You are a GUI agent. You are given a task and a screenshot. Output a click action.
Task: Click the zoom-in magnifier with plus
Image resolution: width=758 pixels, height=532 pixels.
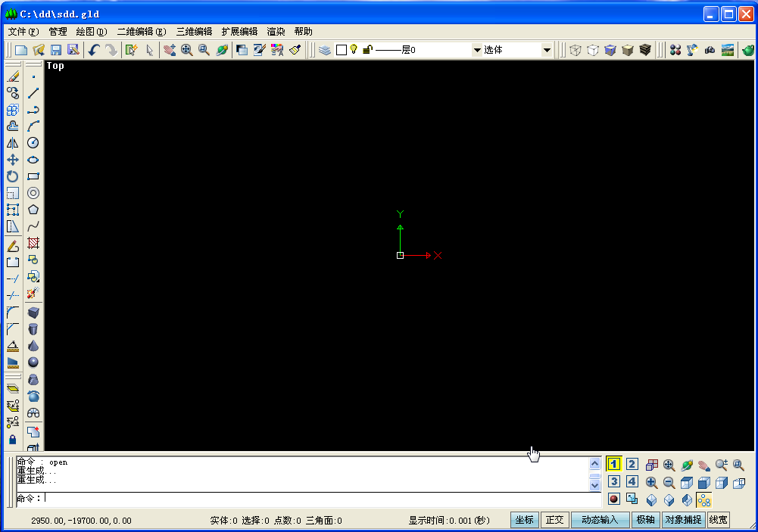(x=651, y=482)
